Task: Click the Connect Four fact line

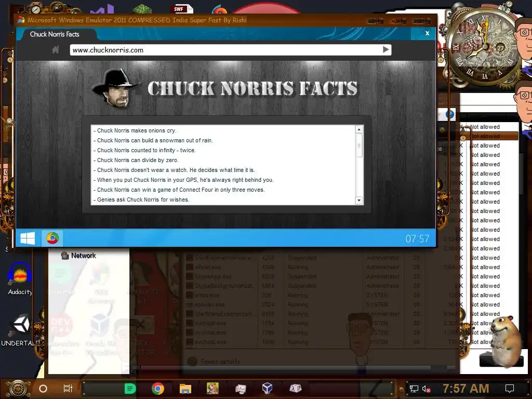Action: pos(179,190)
